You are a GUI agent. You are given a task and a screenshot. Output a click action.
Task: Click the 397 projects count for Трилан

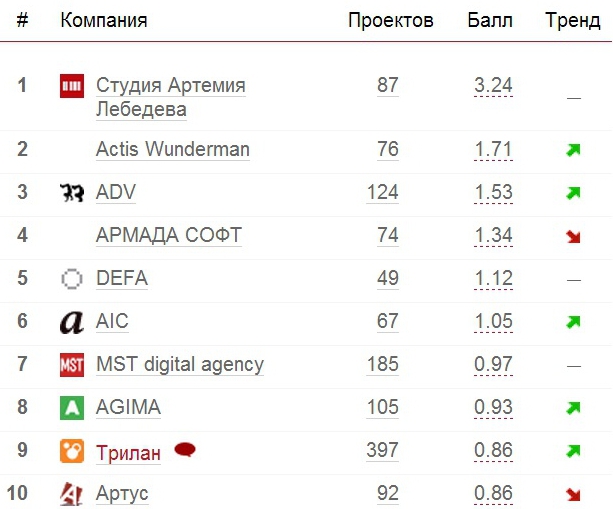point(382,450)
